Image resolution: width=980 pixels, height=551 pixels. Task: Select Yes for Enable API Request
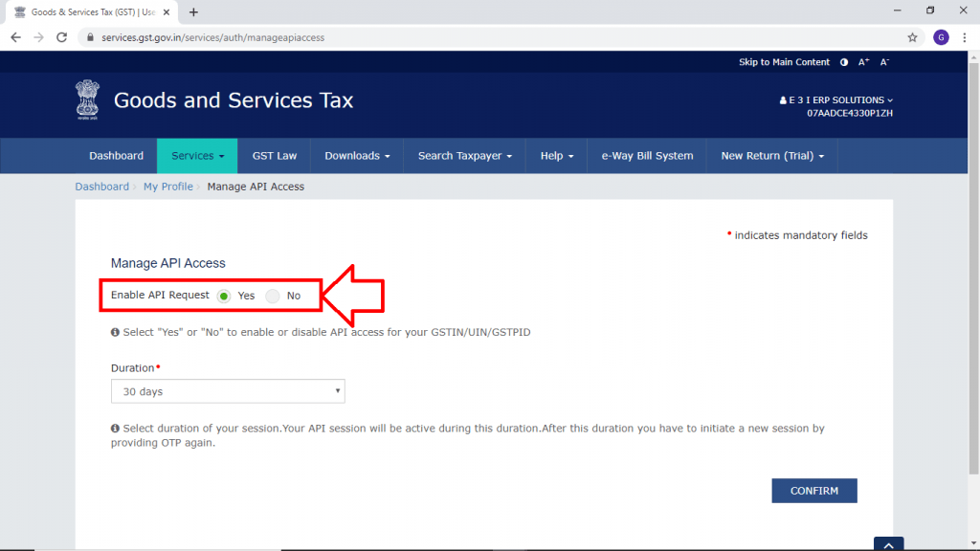click(x=224, y=296)
